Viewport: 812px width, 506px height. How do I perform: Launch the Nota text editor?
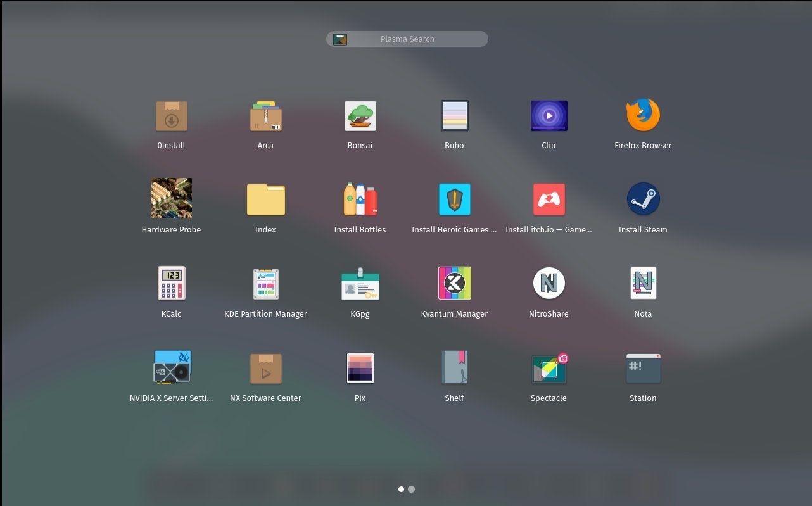643,283
